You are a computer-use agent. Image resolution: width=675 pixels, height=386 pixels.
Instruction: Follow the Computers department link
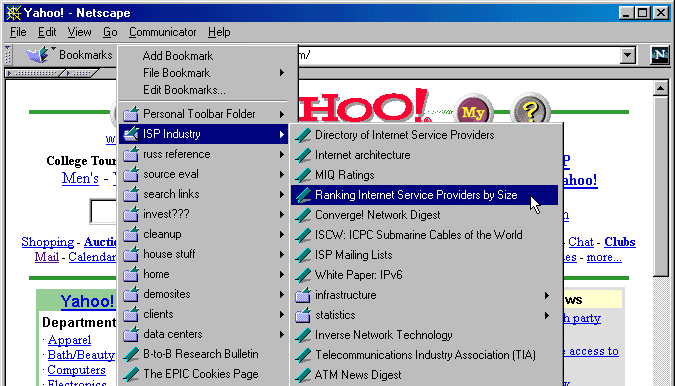(x=76, y=370)
